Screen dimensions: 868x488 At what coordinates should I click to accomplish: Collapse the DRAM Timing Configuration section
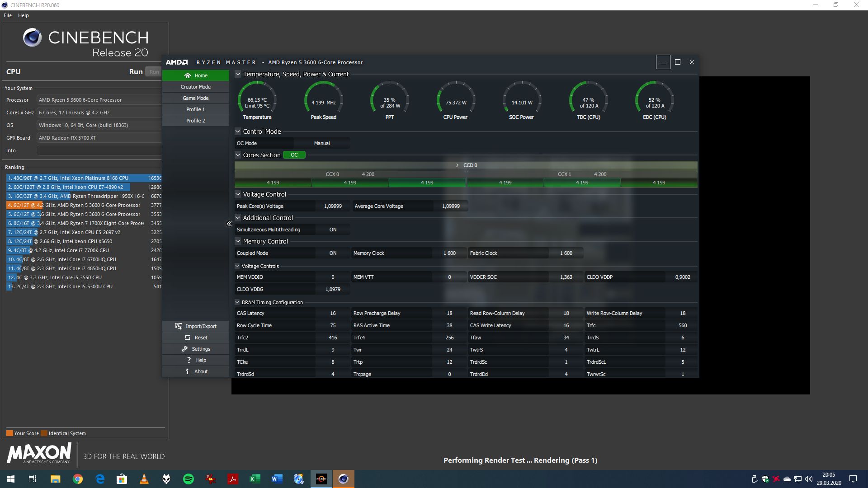coord(237,302)
